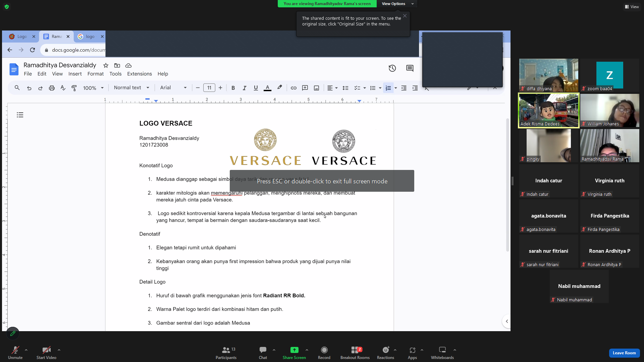The width and height of the screenshot is (644, 362).
Task: Open the Zoom annotate pencil button
Action: (x=13, y=334)
